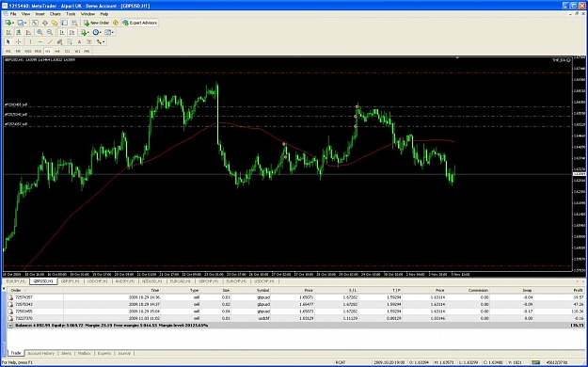Open the New Chart toolbar icon
588x367 pixels.
[8, 23]
